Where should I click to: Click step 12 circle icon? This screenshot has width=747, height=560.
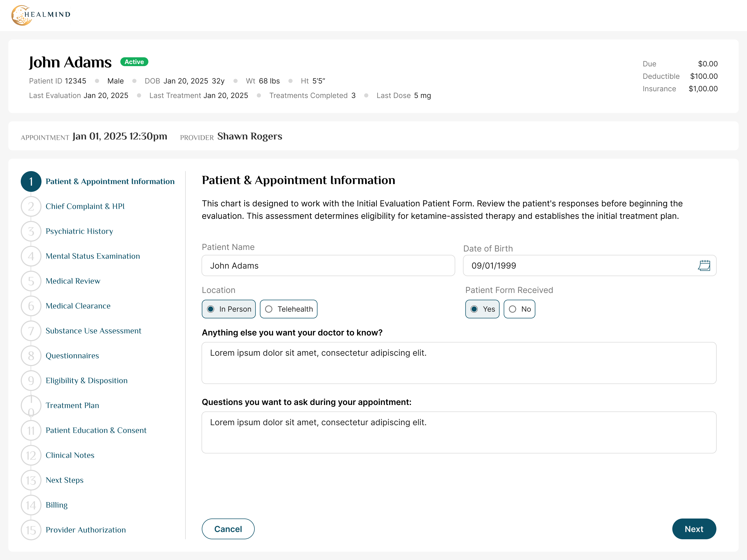pyautogui.click(x=31, y=455)
